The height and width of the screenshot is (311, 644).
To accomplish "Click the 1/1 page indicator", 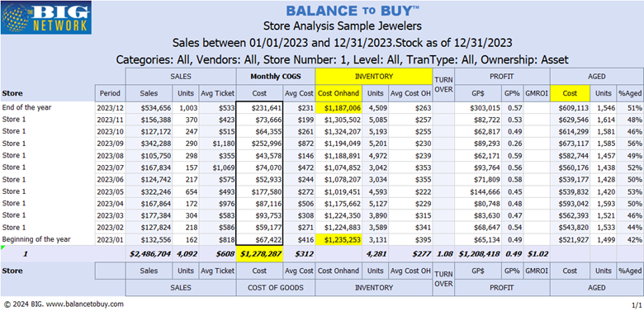I will (x=637, y=305).
